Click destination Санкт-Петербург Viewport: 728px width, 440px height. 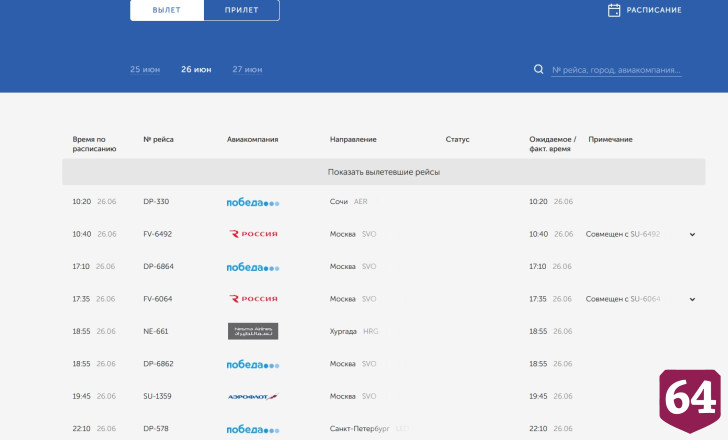tap(359, 429)
